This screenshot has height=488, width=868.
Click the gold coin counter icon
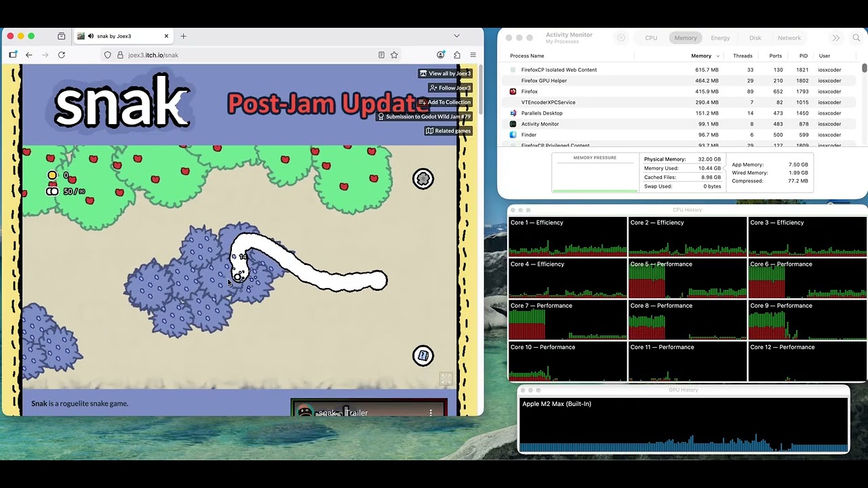pos(52,176)
